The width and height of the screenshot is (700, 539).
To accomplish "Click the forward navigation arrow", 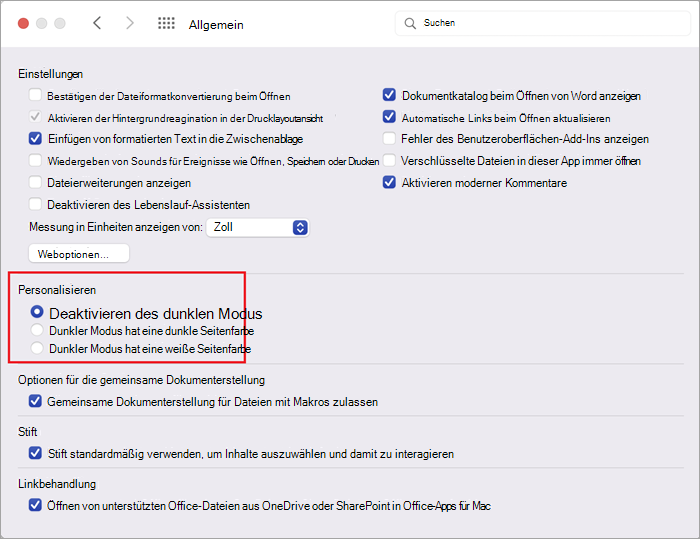I will pos(129,23).
